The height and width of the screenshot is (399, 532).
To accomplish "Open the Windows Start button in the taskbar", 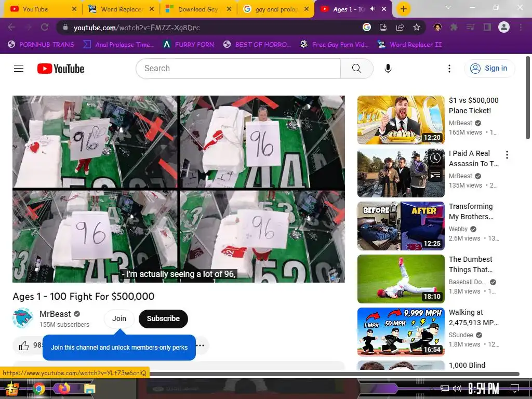I will 12,388.
